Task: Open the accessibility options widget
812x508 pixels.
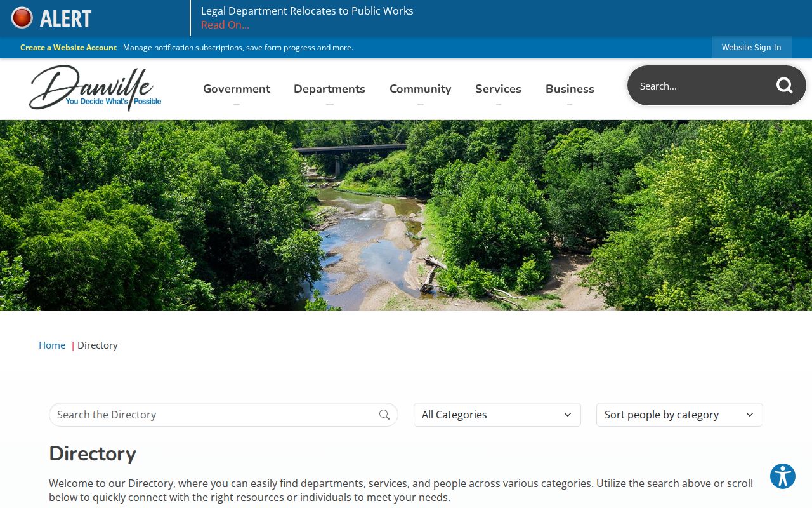Action: click(783, 476)
